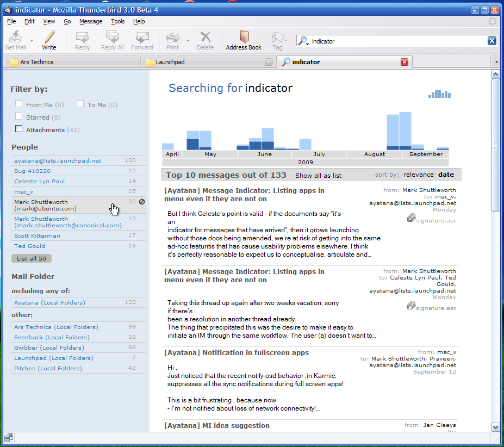The image size is (504, 447).
Task: Check the Starred filter
Action: tap(19, 116)
